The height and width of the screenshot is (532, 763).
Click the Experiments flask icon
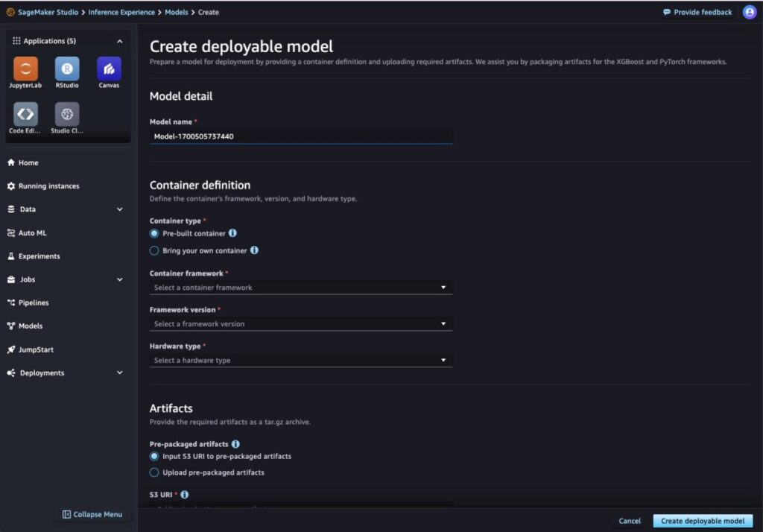click(10, 256)
